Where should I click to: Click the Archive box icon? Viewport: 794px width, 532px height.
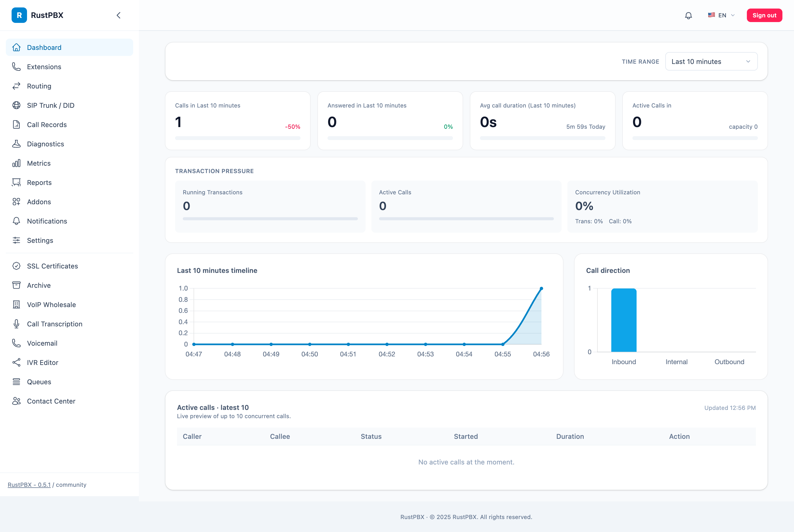[x=16, y=285]
